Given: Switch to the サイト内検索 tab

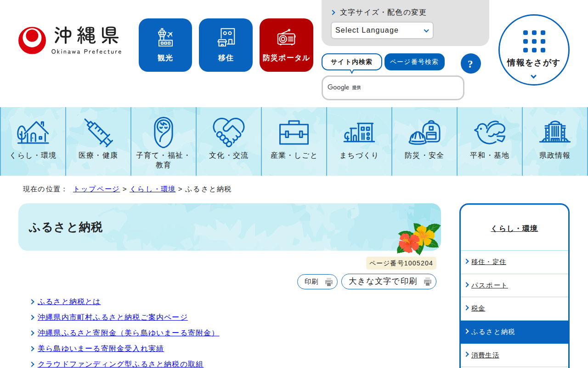Looking at the screenshot, I should [x=352, y=62].
